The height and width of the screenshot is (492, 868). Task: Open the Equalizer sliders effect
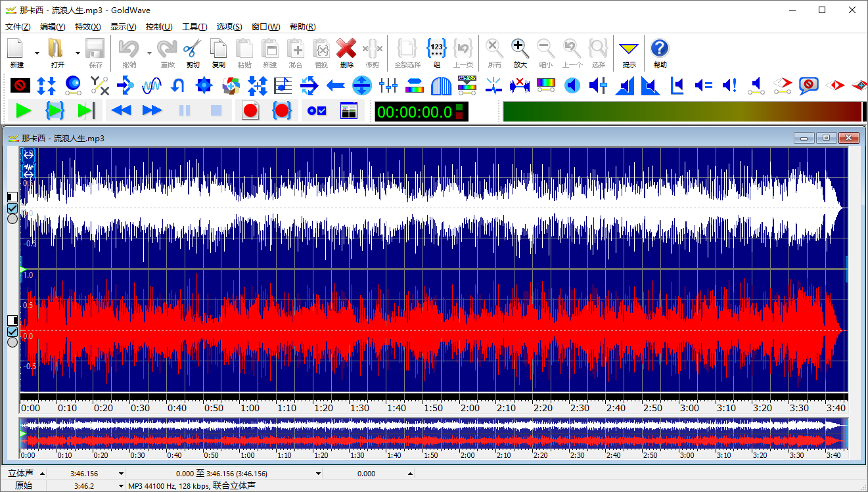pos(389,85)
